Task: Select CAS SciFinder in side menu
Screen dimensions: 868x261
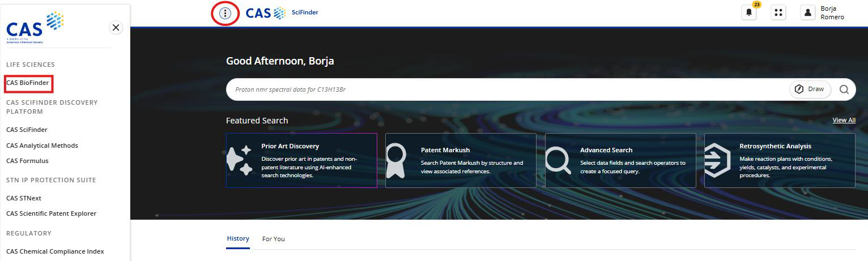Action: click(27, 130)
